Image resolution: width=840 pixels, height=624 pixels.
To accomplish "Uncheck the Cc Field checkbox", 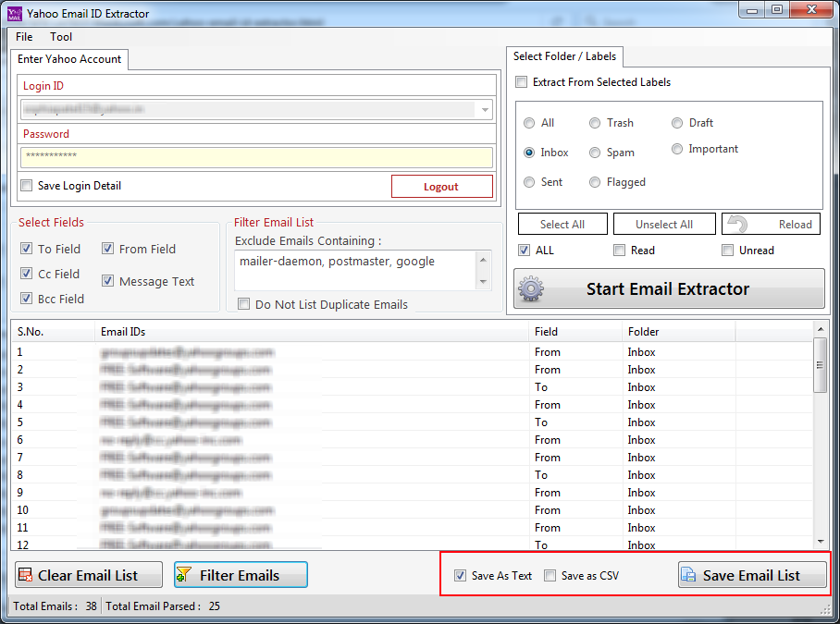I will (x=26, y=274).
